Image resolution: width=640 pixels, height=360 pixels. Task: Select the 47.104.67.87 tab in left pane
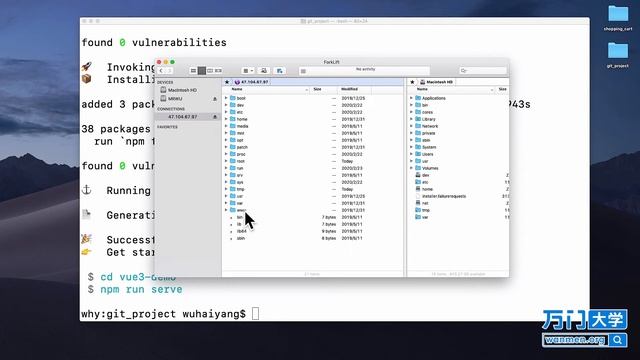[x=251, y=82]
